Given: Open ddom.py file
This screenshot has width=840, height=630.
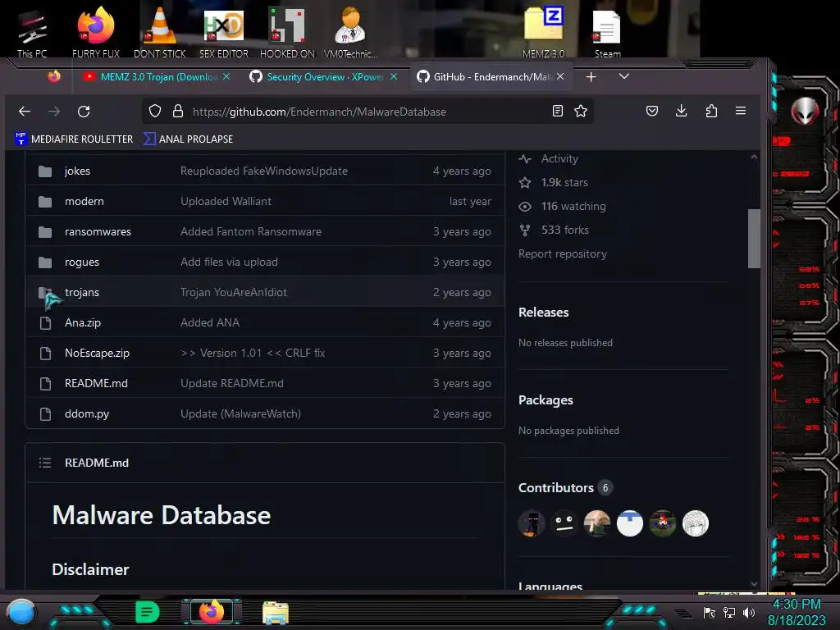Looking at the screenshot, I should pyautogui.click(x=87, y=414).
